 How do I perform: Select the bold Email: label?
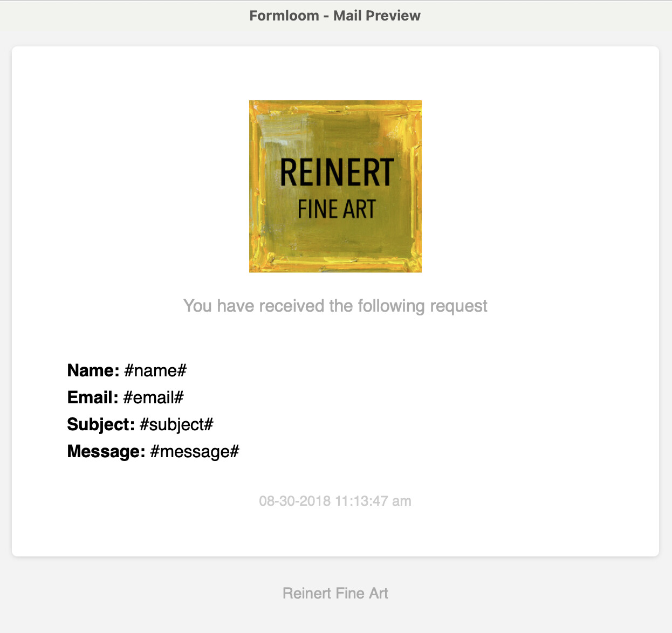(92, 397)
